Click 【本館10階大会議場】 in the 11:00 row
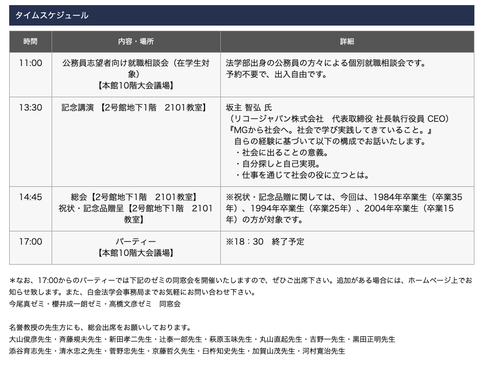 pyautogui.click(x=136, y=86)
